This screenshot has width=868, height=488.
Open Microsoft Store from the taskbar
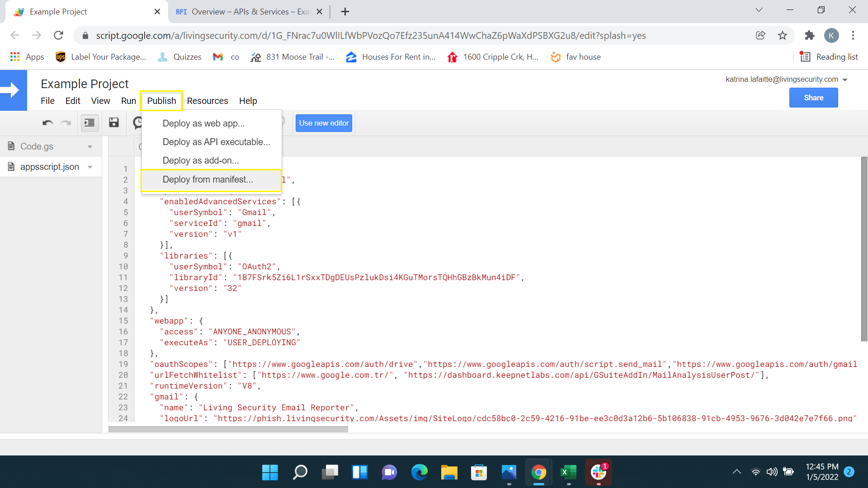pyautogui.click(x=479, y=473)
